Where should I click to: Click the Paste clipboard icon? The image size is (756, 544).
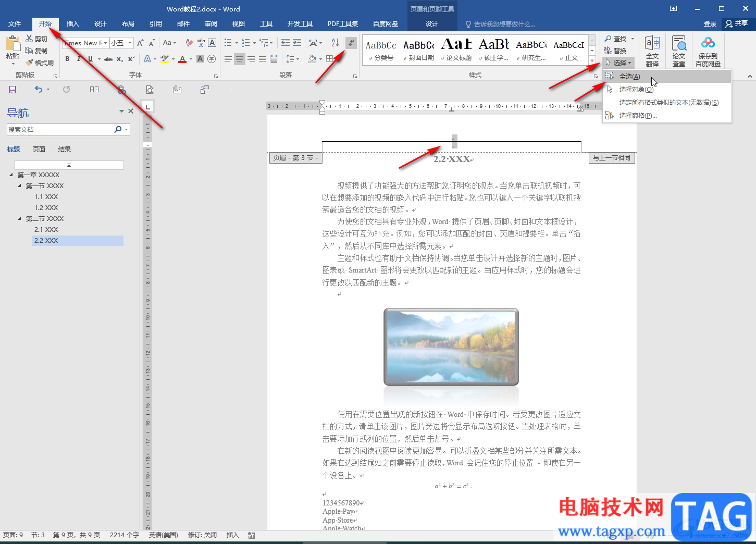pos(13,43)
